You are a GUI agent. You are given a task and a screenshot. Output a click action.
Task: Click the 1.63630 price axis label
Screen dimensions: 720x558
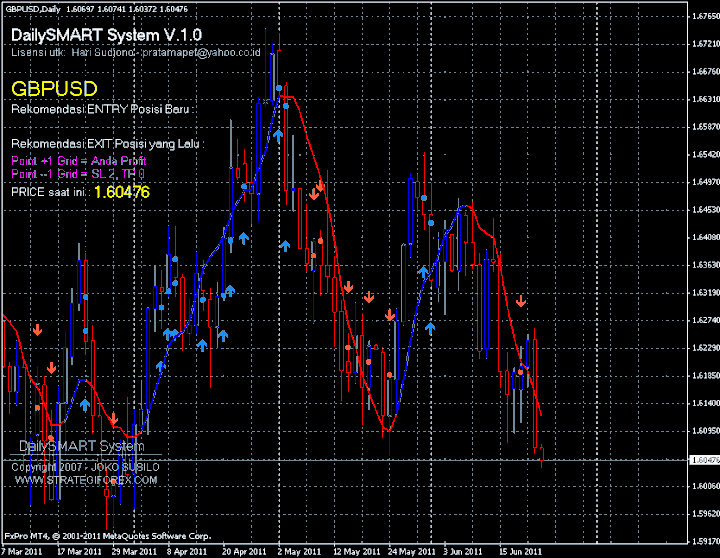pyautogui.click(x=706, y=265)
